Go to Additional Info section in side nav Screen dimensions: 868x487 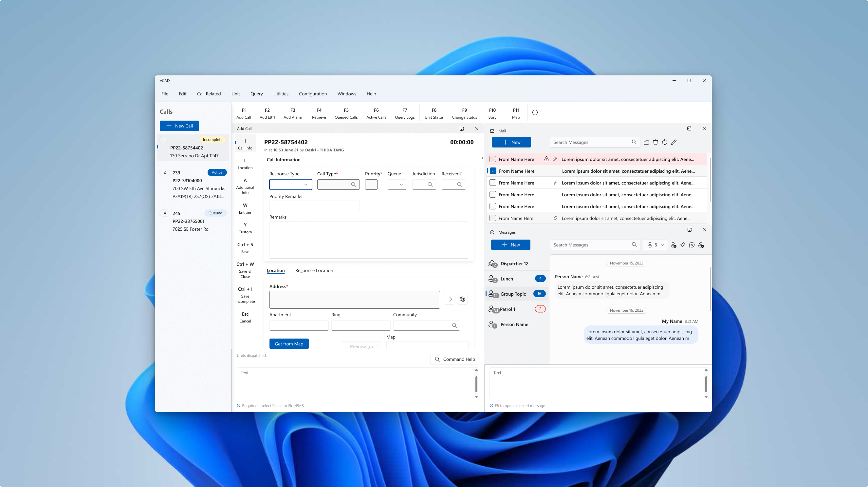click(x=245, y=186)
